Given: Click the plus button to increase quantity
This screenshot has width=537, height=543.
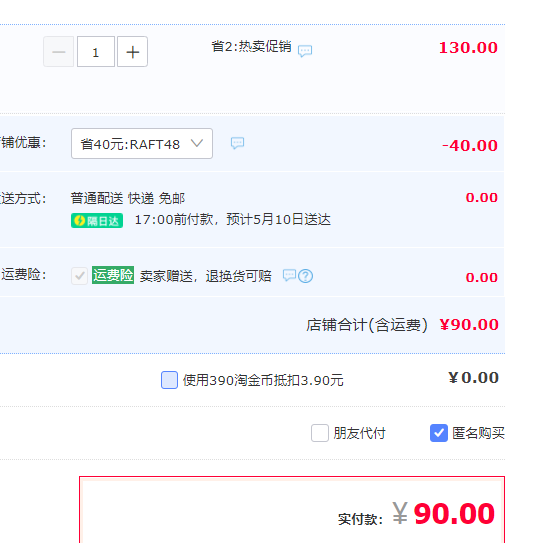Looking at the screenshot, I should pyautogui.click(x=132, y=52).
